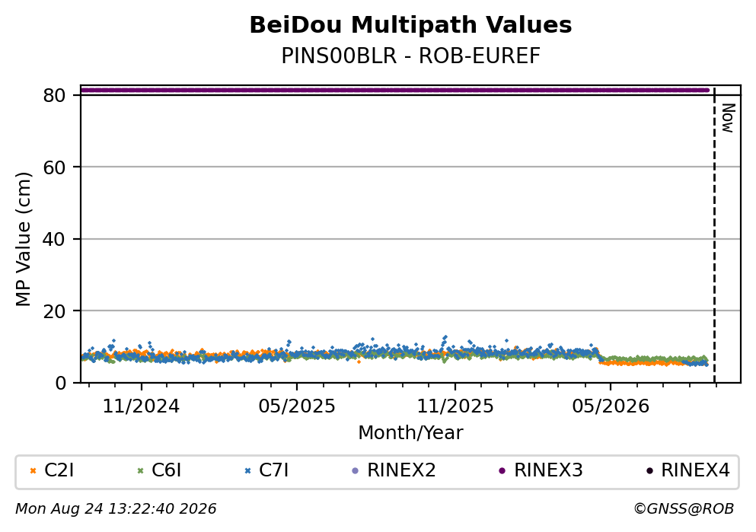Screen dimensions: 756x532
Task: Click the chart title BeiDou Multipath Values
Action: [410, 25]
